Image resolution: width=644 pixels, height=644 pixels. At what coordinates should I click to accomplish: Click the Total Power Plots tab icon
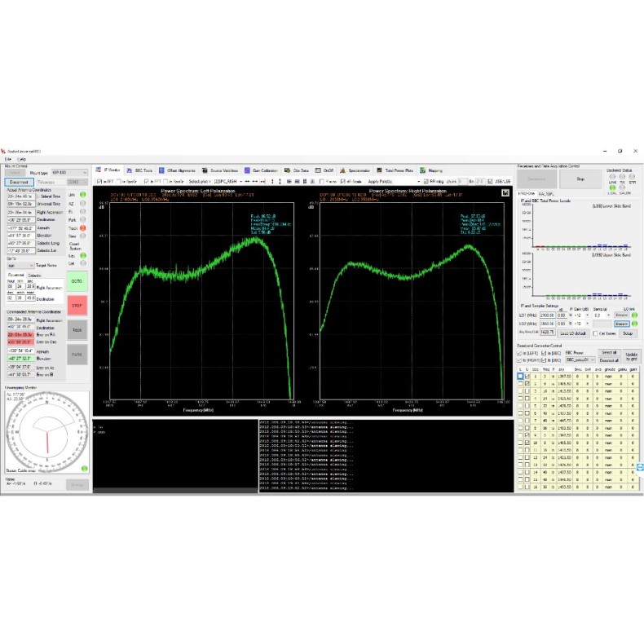click(x=381, y=170)
